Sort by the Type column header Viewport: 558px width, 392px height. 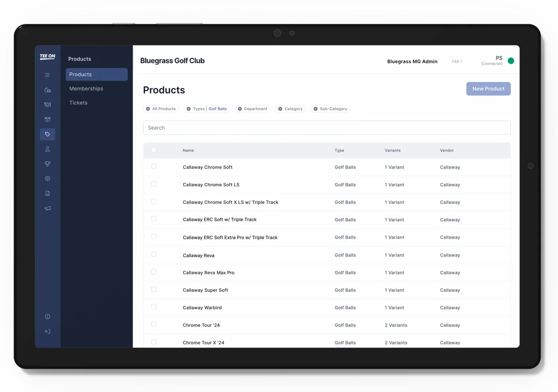click(340, 150)
